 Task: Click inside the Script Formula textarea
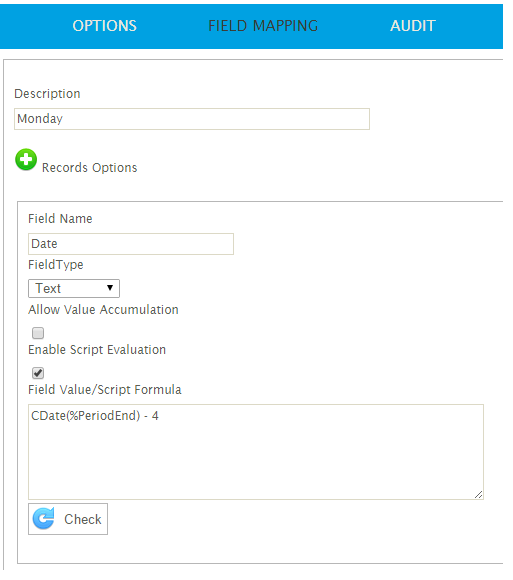click(256, 452)
